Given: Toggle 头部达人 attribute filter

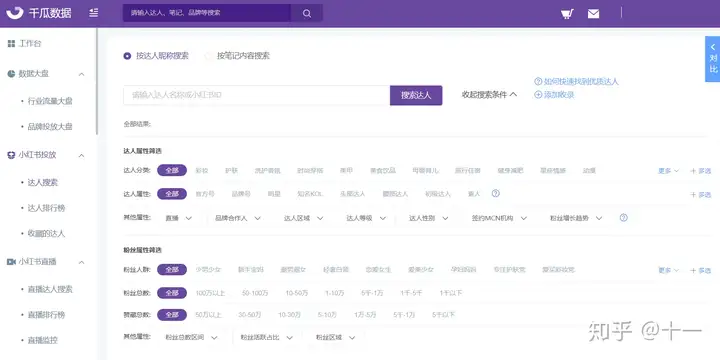Looking at the screenshot, I should click(x=352, y=194).
